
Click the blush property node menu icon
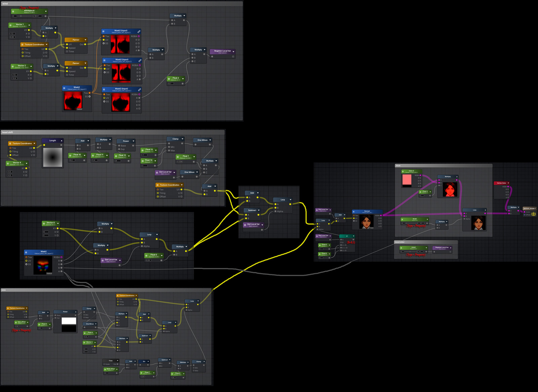click(x=403, y=220)
